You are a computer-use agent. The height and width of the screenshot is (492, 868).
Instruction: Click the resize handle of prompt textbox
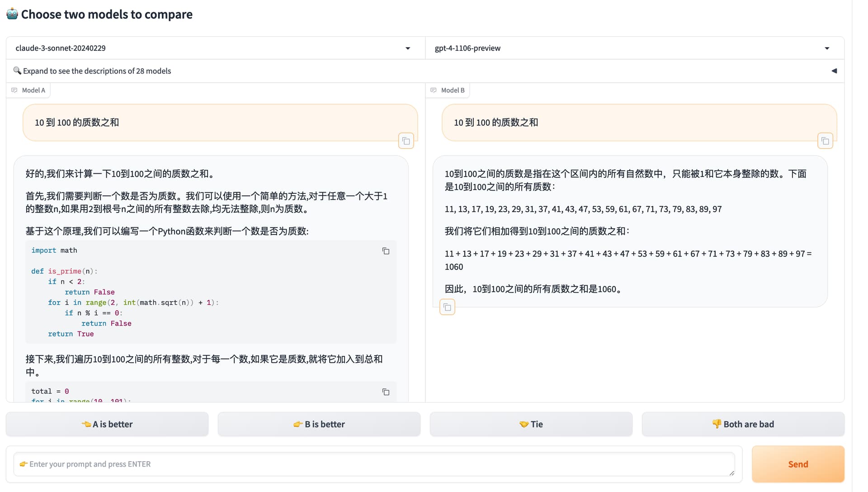tap(731, 473)
